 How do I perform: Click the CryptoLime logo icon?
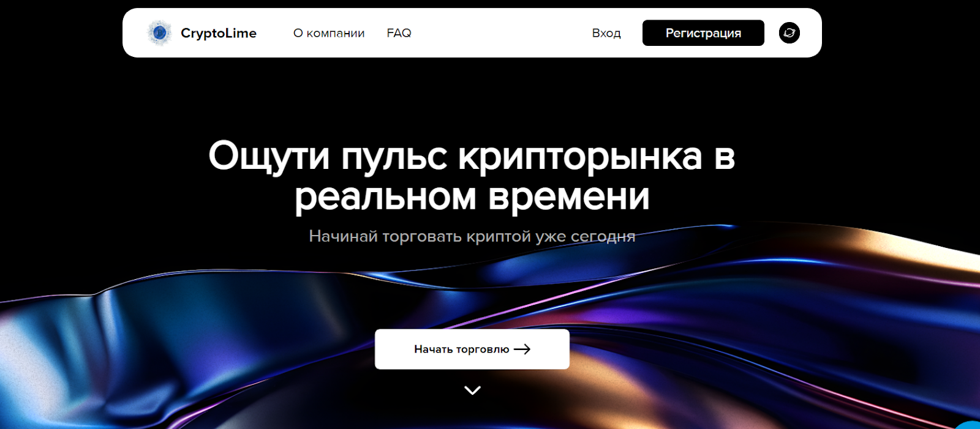(159, 33)
